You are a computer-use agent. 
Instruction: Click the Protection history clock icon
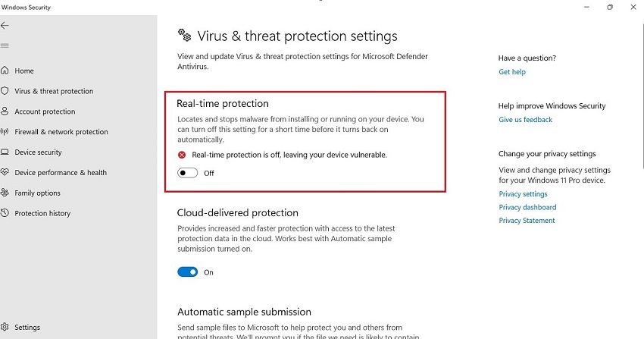(x=5, y=214)
